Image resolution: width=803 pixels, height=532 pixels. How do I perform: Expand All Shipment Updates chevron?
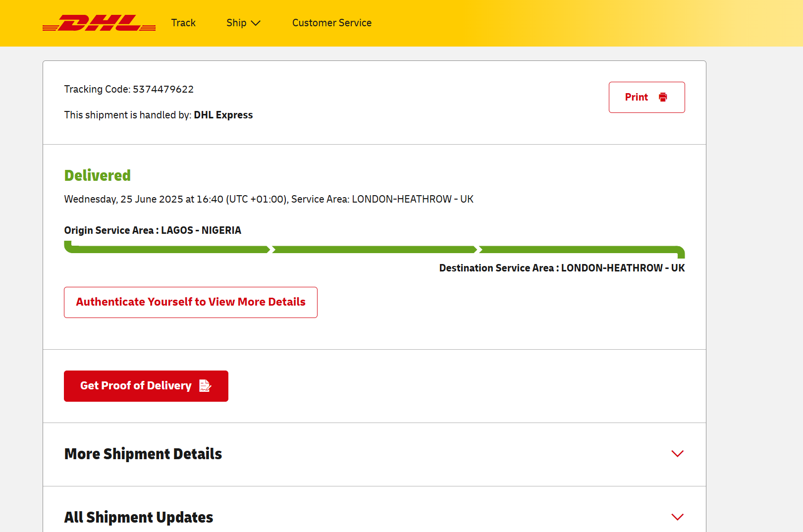(x=677, y=517)
